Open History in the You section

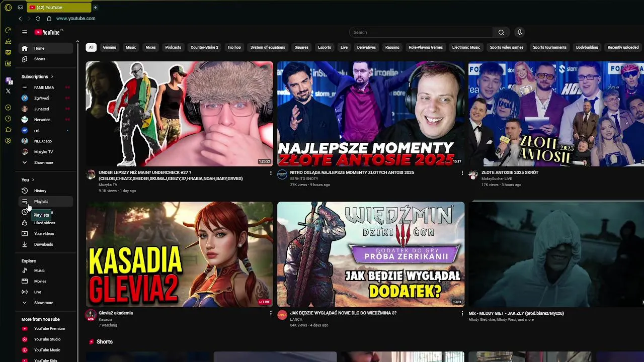(46, 191)
